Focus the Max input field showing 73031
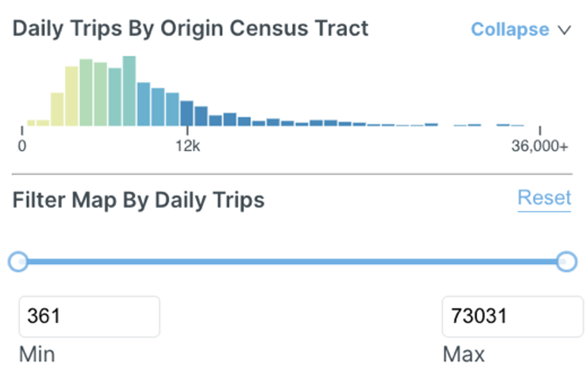The width and height of the screenshot is (588, 382). click(x=512, y=316)
